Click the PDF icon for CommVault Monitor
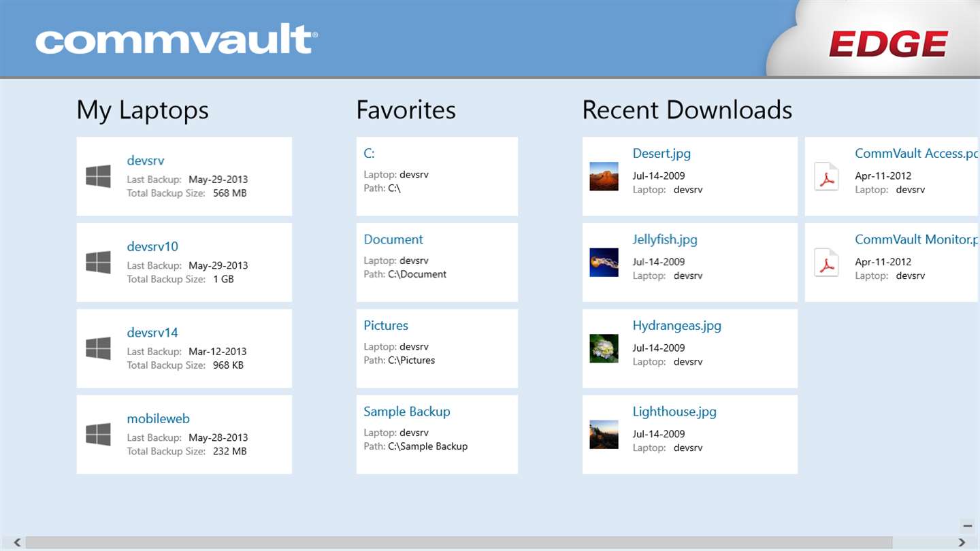The height and width of the screenshot is (551, 980). (826, 262)
